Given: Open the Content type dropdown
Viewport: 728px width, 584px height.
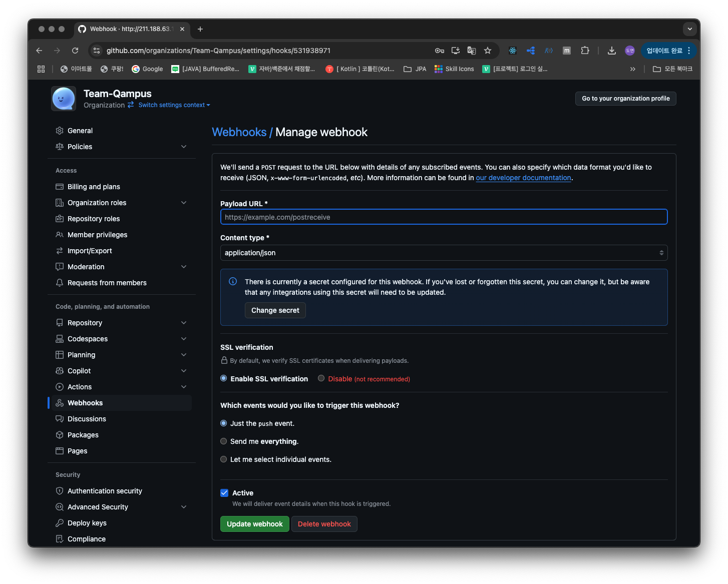Looking at the screenshot, I should (444, 253).
